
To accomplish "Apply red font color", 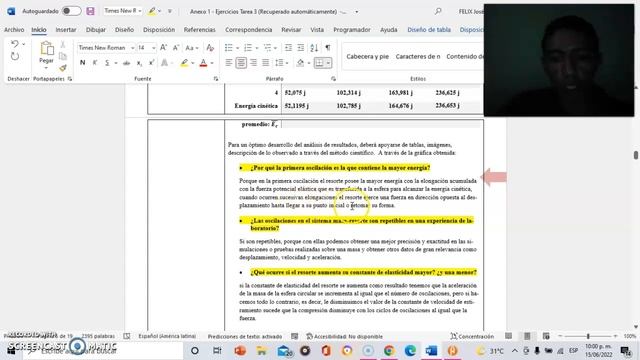I will click(x=203, y=63).
